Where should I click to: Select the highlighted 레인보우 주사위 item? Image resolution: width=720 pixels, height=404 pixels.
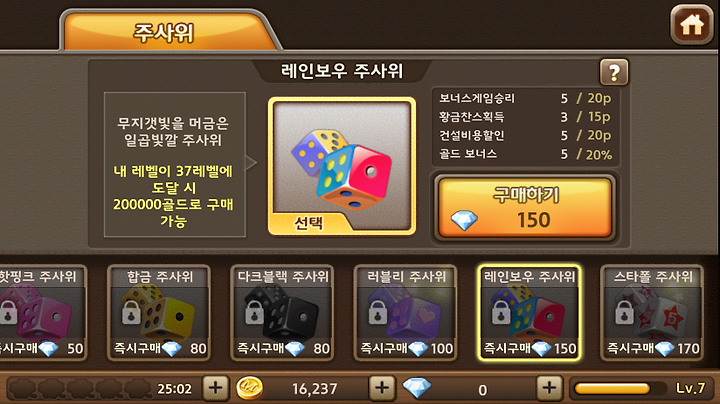529,312
